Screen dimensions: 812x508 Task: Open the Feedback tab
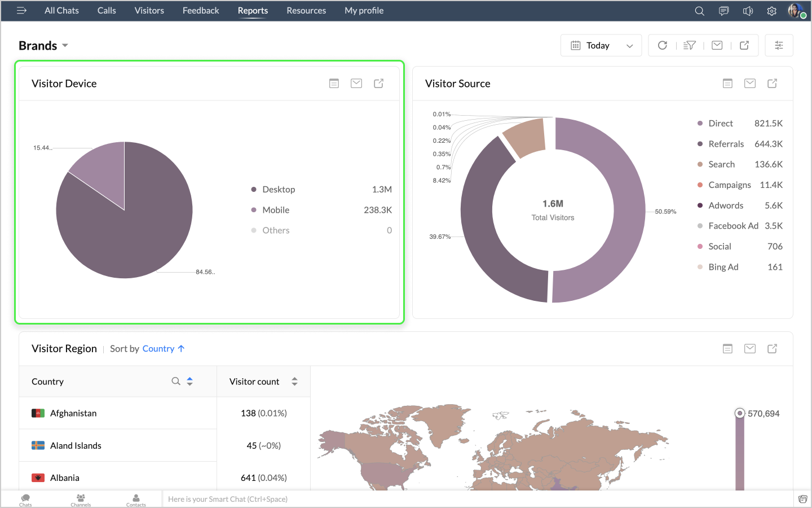pos(201,11)
